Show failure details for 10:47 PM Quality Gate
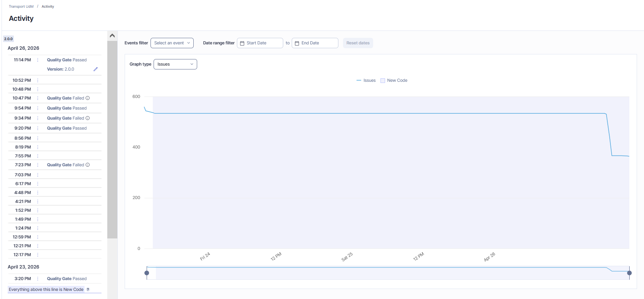Image resolution: width=644 pixels, height=299 pixels. coord(88,98)
